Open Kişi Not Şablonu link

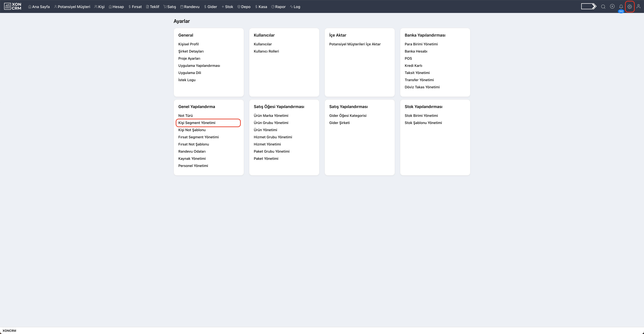(192, 130)
